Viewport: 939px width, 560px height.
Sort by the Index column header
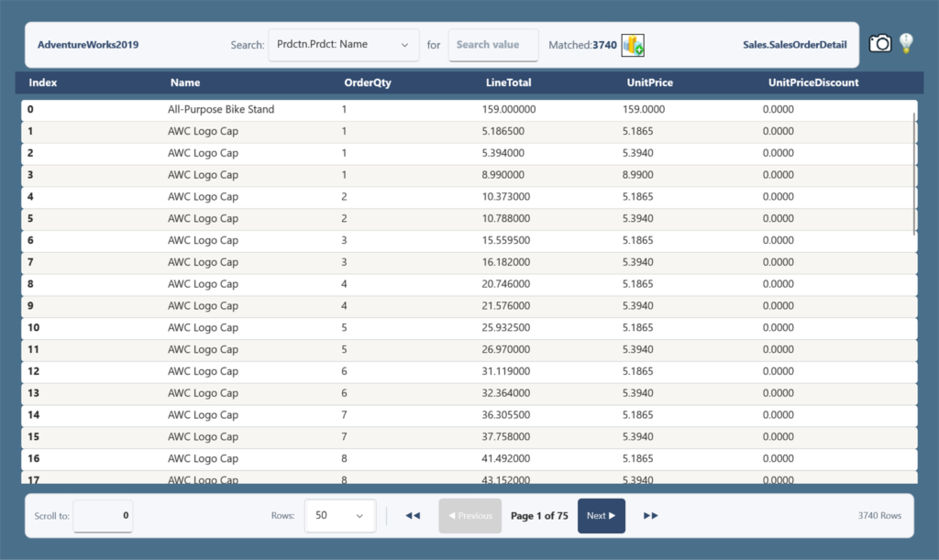click(43, 82)
